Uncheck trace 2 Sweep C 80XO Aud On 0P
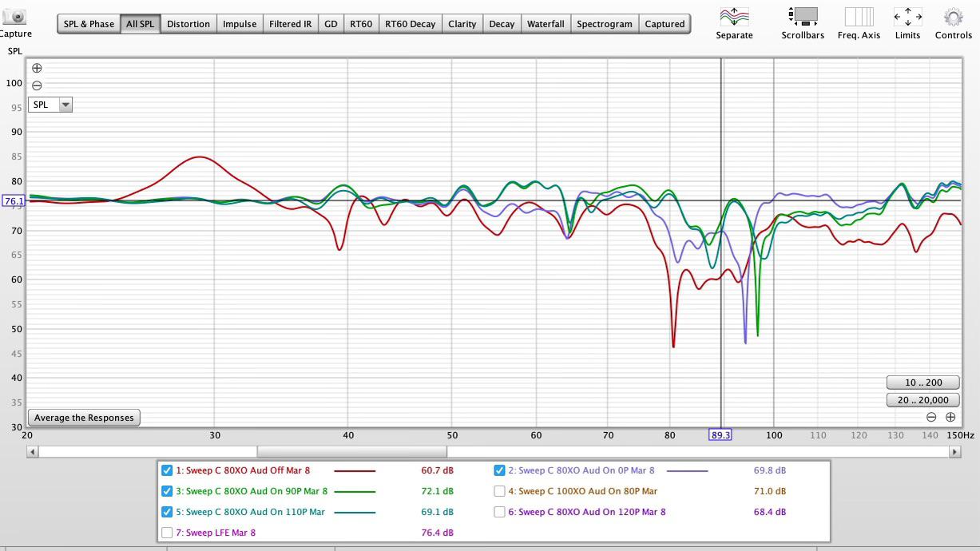The width and height of the screenshot is (980, 551). [499, 470]
